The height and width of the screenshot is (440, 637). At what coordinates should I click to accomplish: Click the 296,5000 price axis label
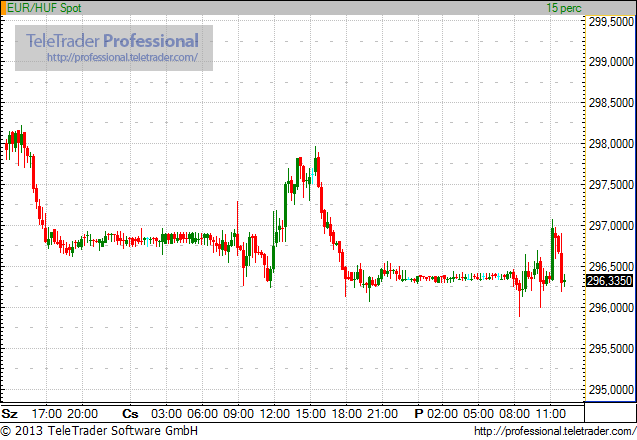point(611,267)
